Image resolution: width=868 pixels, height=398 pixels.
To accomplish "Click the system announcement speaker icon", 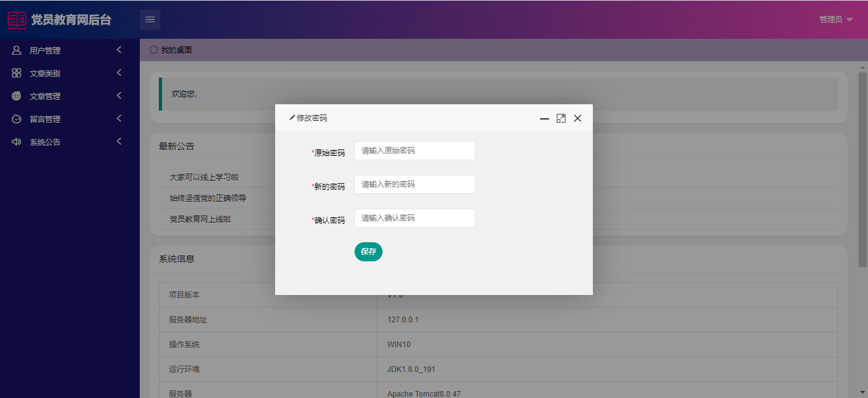I will 17,142.
